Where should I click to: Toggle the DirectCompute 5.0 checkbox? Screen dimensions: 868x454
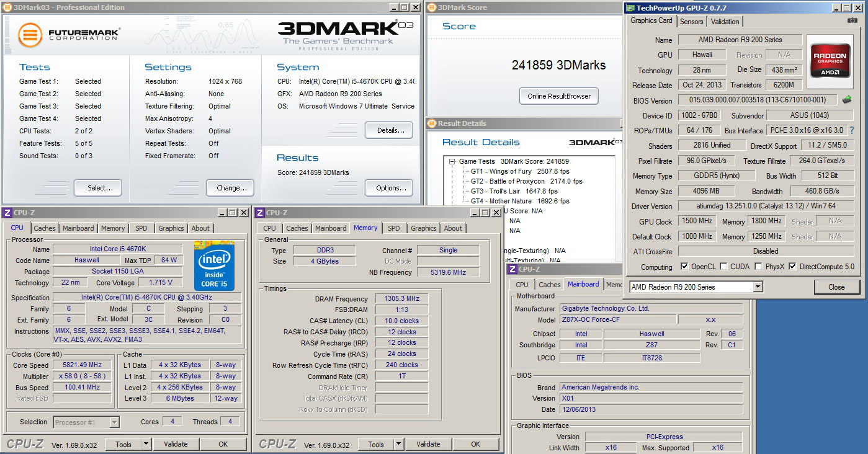792,267
